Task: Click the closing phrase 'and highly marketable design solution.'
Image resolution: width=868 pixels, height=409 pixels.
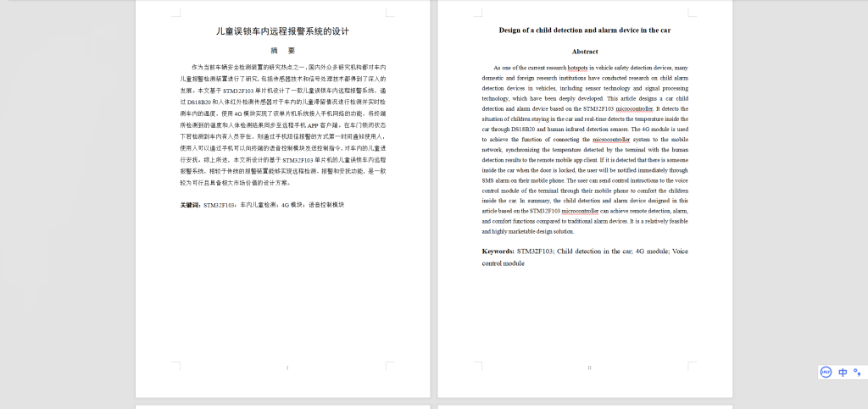Action: coord(528,231)
